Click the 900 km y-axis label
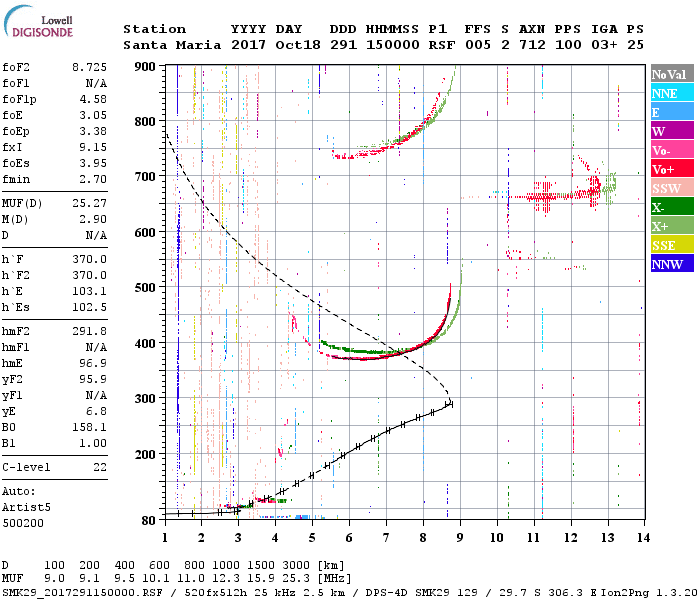Viewport: 700px width, 600px height. coord(145,67)
